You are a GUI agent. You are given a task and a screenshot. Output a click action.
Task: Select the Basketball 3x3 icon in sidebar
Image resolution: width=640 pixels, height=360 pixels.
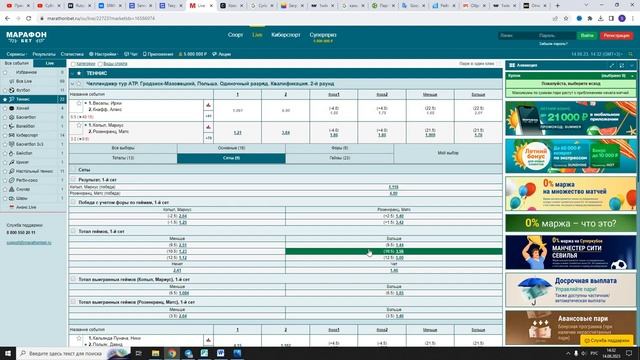pos(12,144)
